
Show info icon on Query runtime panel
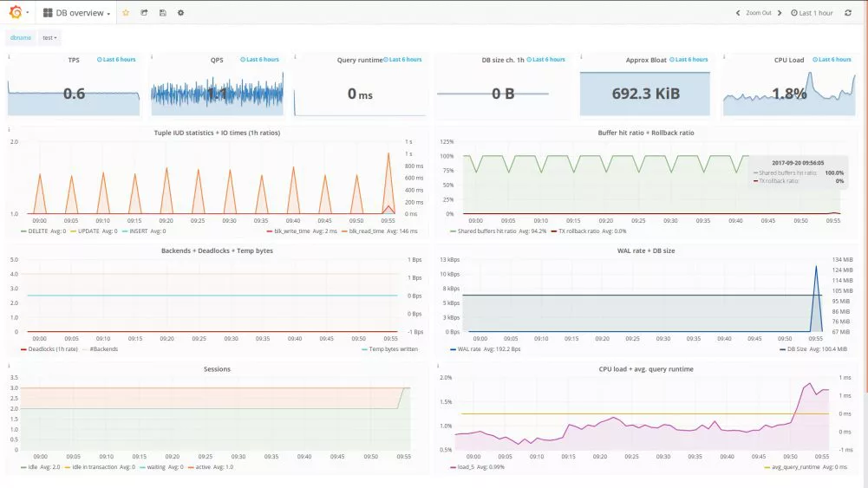pyautogui.click(x=295, y=55)
